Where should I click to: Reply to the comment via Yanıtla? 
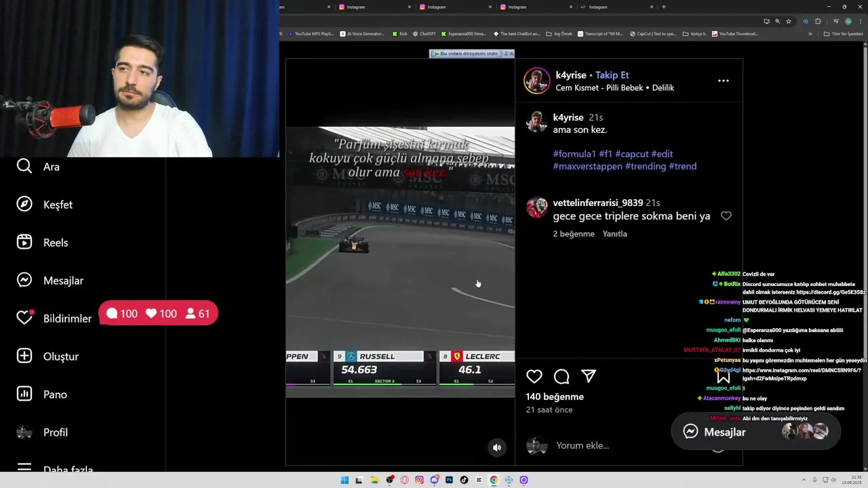(615, 234)
